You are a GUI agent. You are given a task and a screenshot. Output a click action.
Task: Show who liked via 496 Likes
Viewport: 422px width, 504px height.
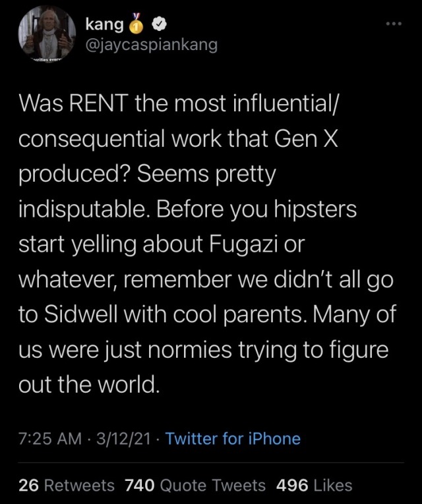point(315,486)
